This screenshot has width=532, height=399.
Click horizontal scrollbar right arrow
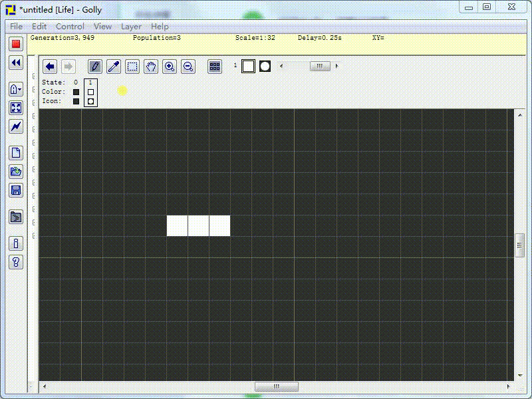click(508, 386)
